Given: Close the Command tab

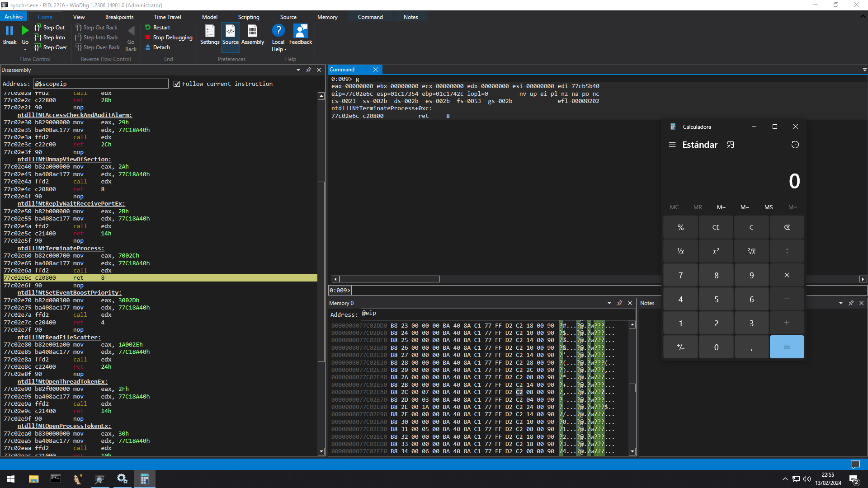Looking at the screenshot, I should (x=376, y=70).
